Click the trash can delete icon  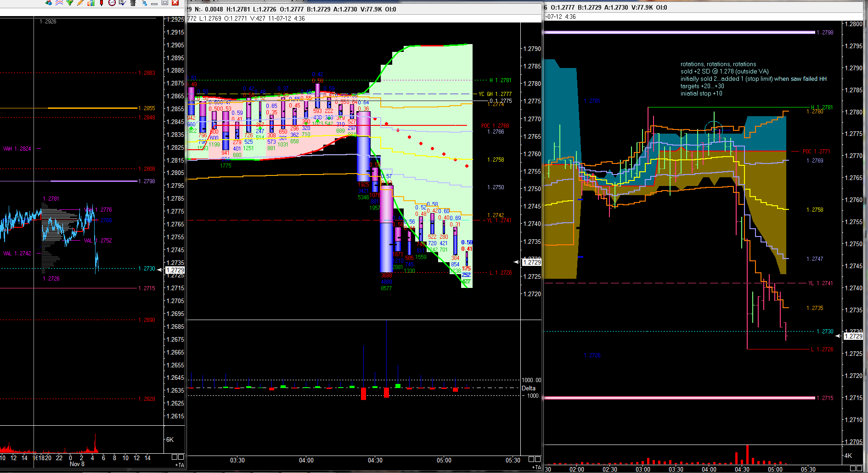click(133, 3)
